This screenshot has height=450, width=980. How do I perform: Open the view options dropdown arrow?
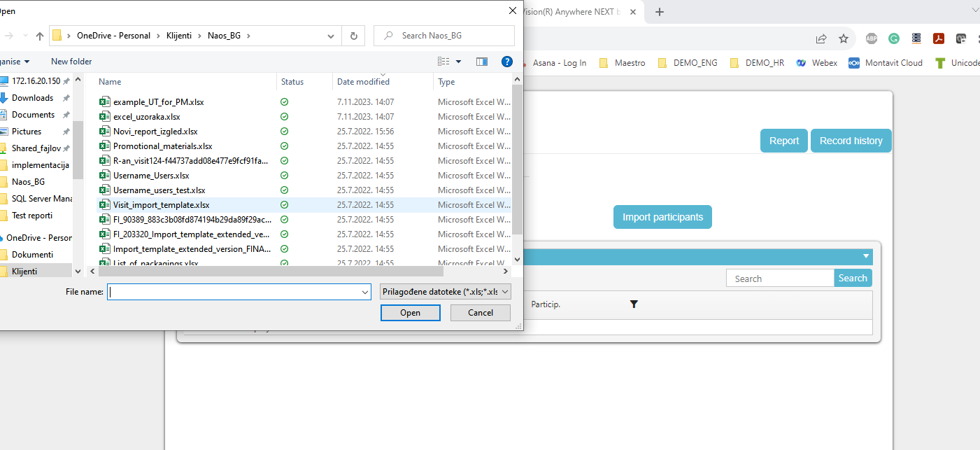coord(459,62)
